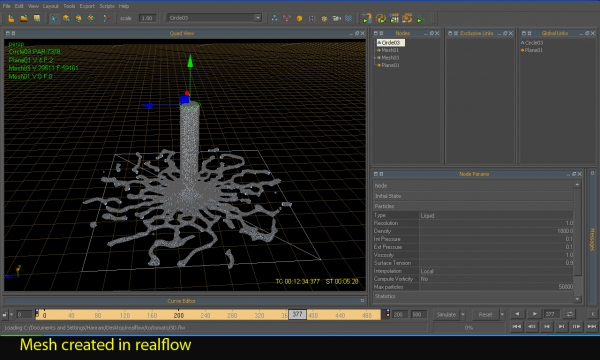
Task: Open the Type Liquid dropdown value
Action: (496, 215)
